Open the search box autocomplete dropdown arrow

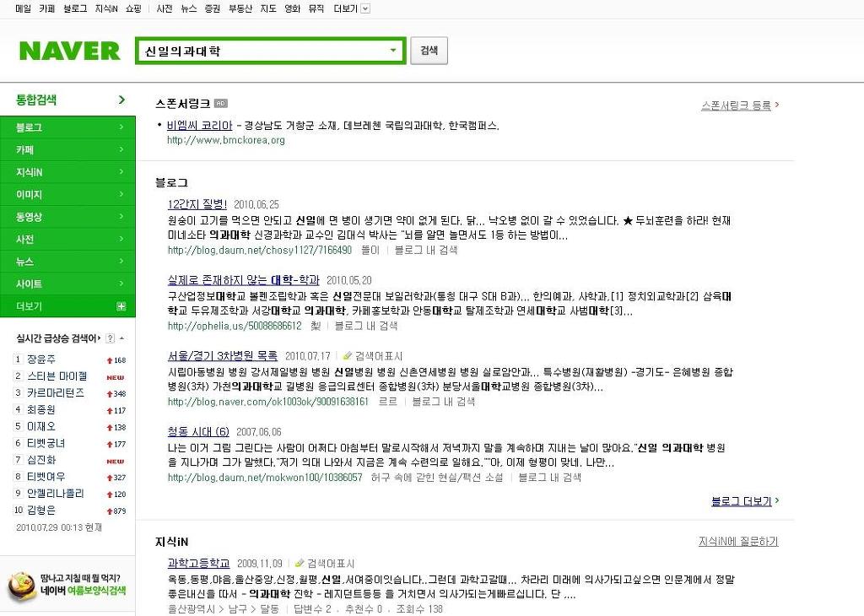pyautogui.click(x=393, y=50)
